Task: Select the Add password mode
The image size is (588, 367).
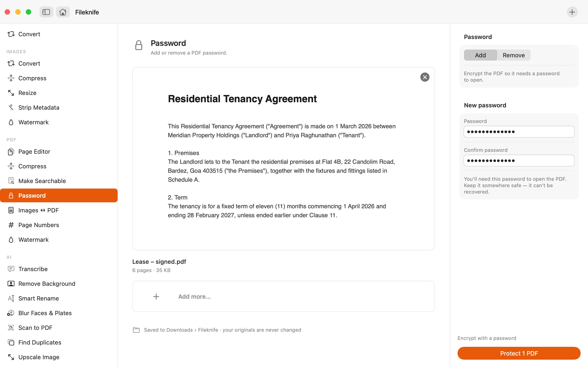Action: [480, 55]
